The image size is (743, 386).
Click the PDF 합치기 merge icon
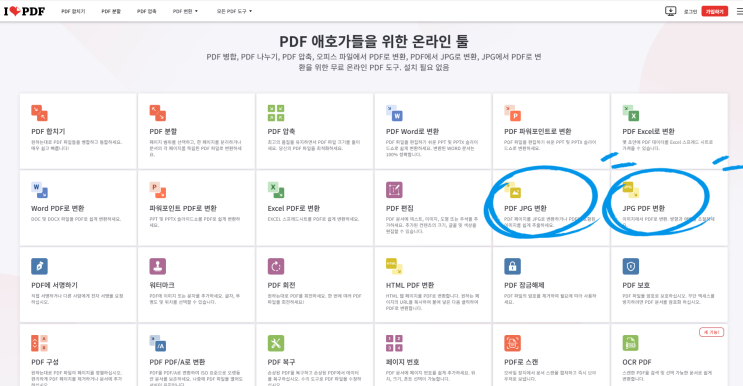pos(39,113)
